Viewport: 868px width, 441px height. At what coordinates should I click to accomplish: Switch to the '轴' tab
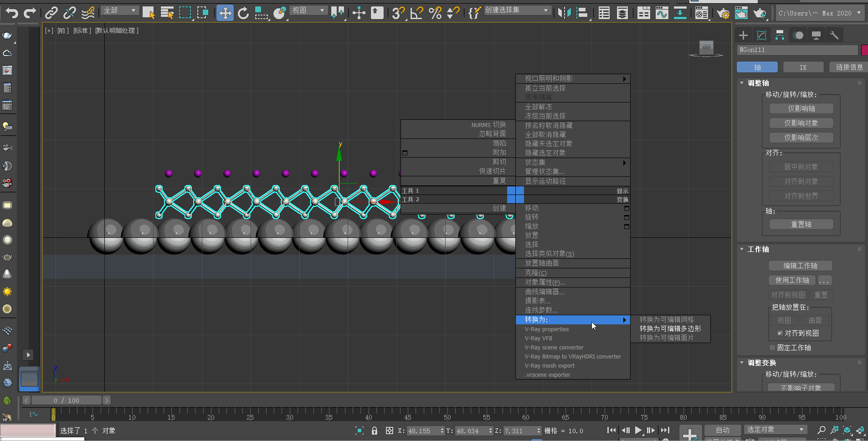coord(757,67)
